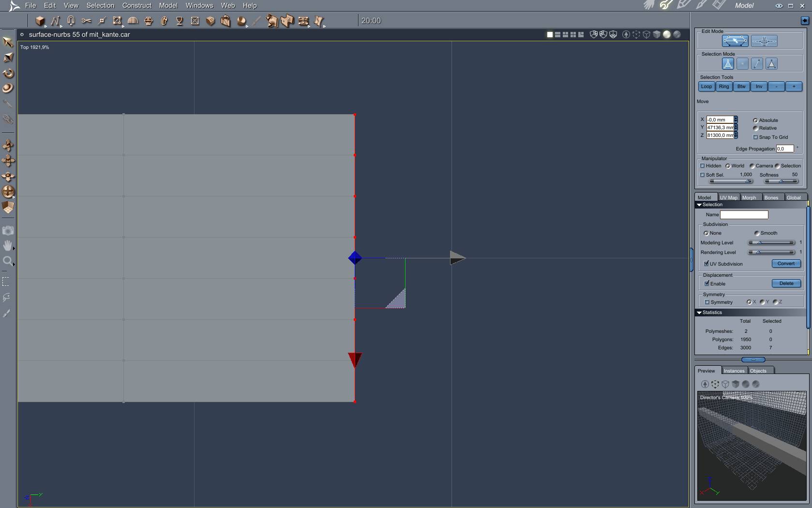Click the Loop selection button
The height and width of the screenshot is (508, 812).
[x=707, y=87]
